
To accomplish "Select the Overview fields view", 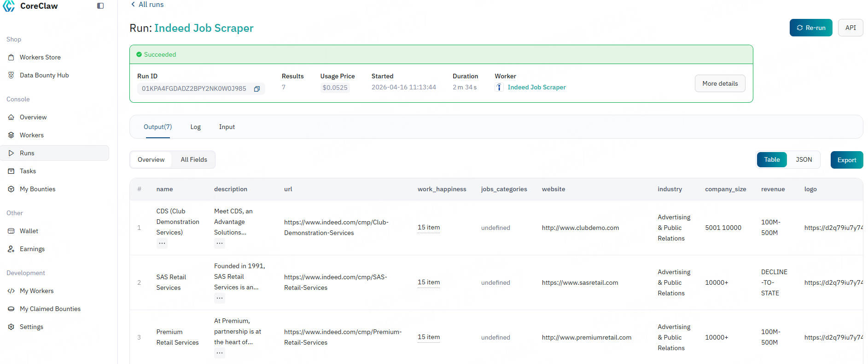I will click(151, 159).
